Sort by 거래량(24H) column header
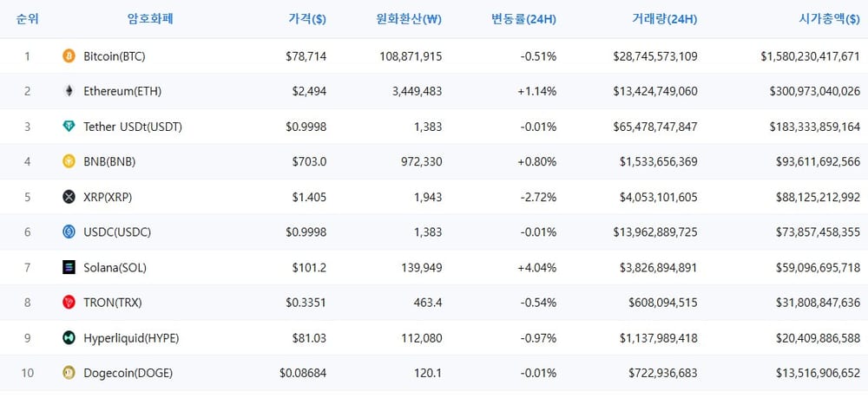 [665, 19]
